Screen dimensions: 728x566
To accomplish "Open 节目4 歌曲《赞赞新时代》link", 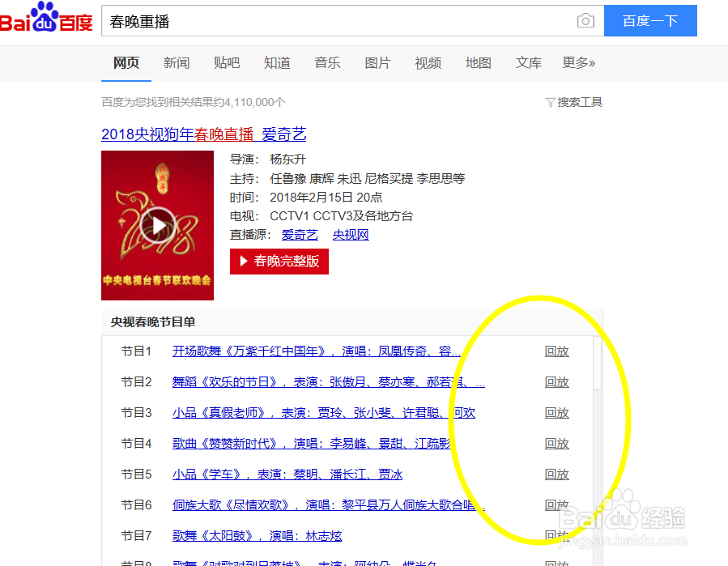I will 312,444.
